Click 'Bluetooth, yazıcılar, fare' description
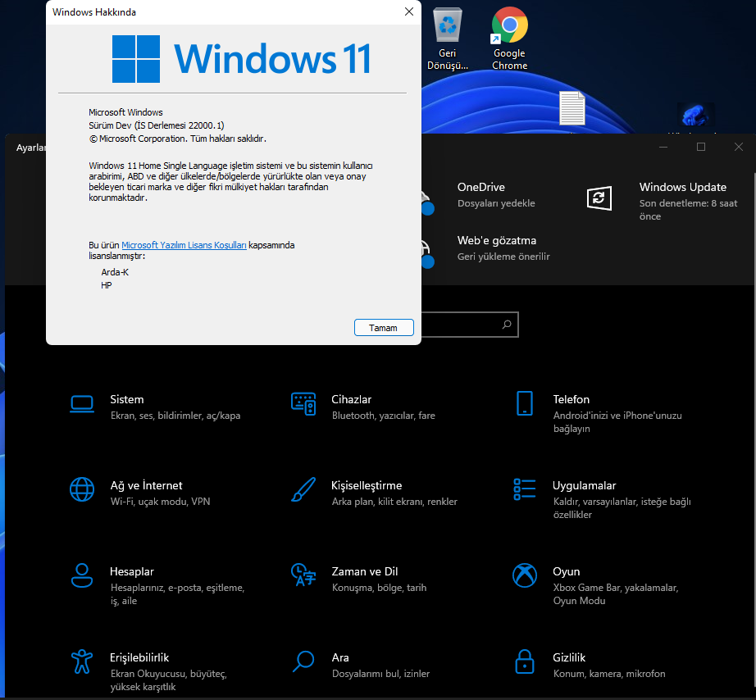Image resolution: width=756 pixels, height=700 pixels. pyautogui.click(x=383, y=416)
